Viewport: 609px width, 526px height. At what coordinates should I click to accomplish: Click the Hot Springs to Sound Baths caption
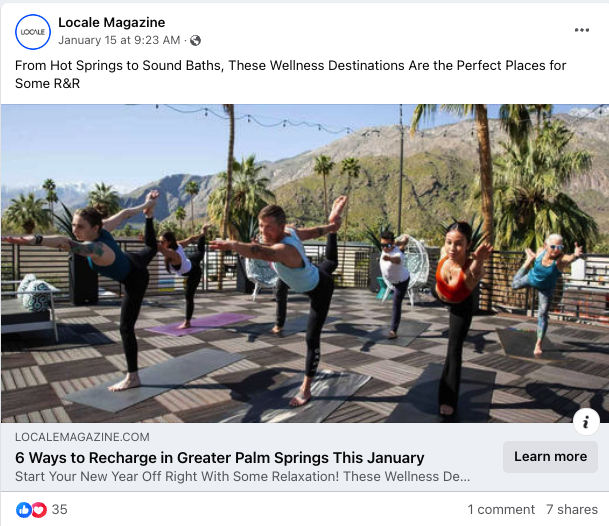[x=290, y=74]
